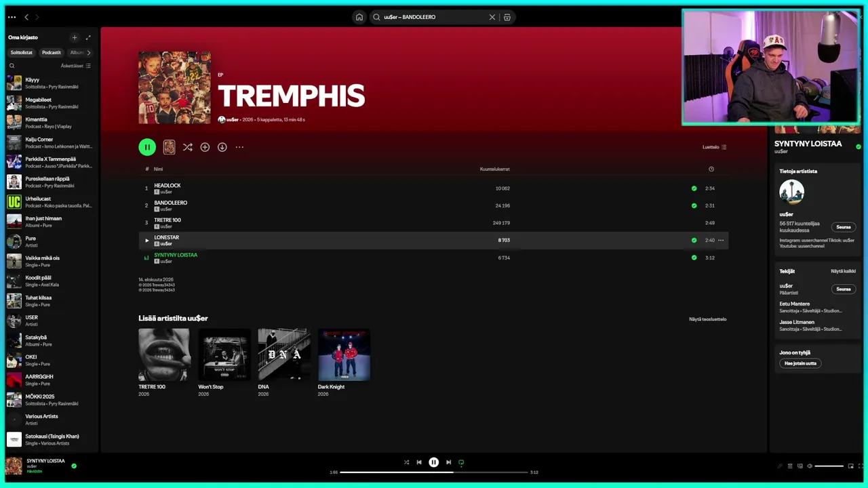Open the Näytä teosluettelo link
The image size is (868, 488).
pos(707,319)
